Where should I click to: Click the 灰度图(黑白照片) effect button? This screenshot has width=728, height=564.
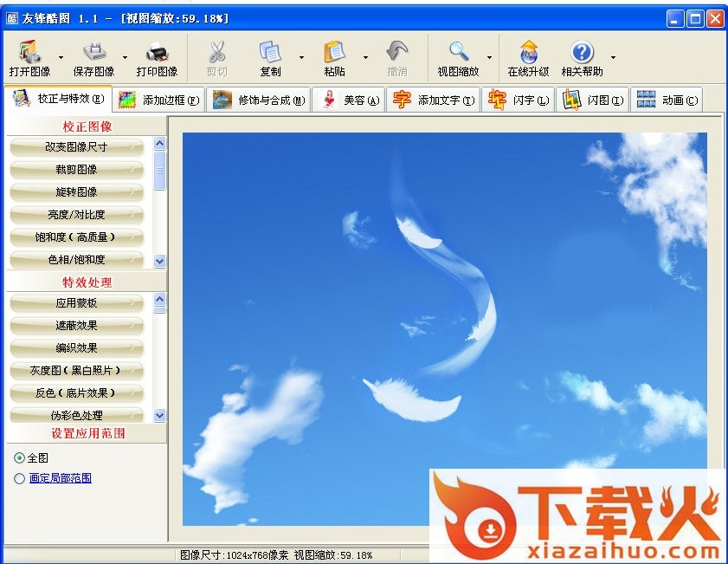(76, 371)
